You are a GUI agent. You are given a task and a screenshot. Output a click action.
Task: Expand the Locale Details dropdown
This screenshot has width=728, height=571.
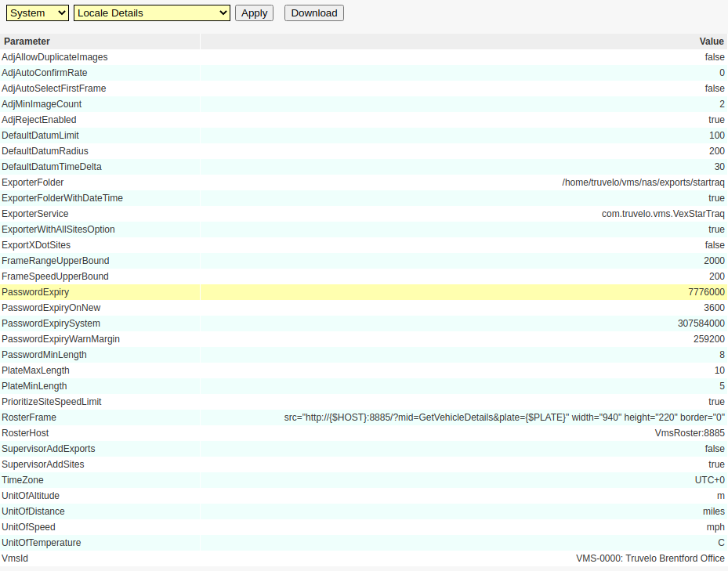click(x=151, y=13)
